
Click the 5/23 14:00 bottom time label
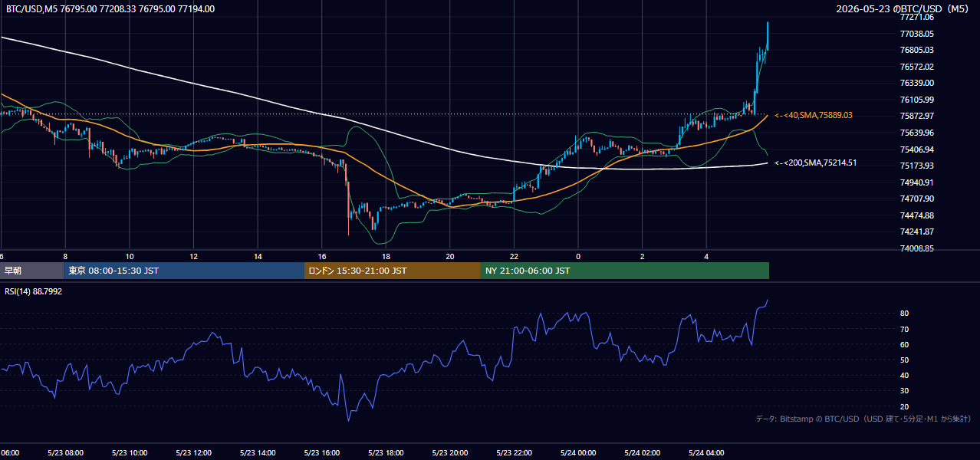258,453
